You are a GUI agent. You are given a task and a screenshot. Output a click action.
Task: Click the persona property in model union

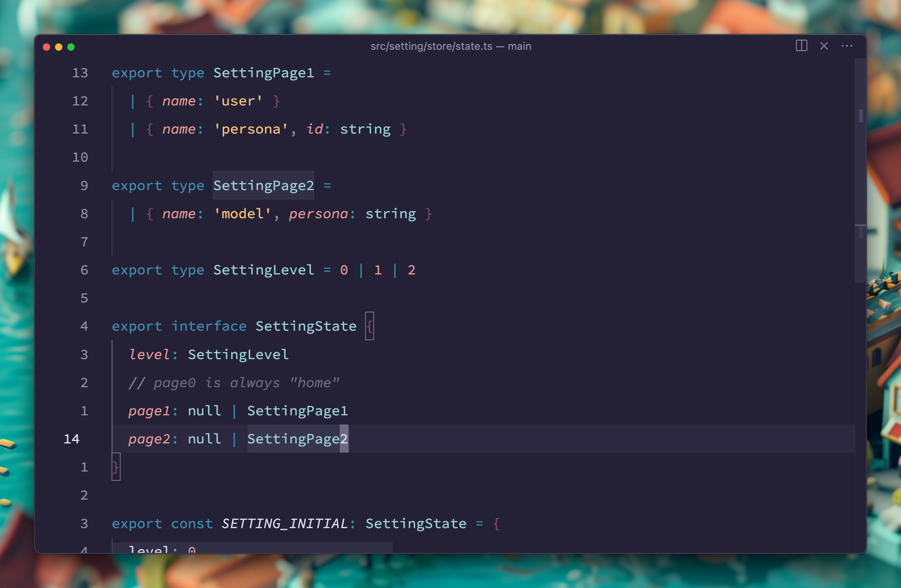click(x=318, y=214)
